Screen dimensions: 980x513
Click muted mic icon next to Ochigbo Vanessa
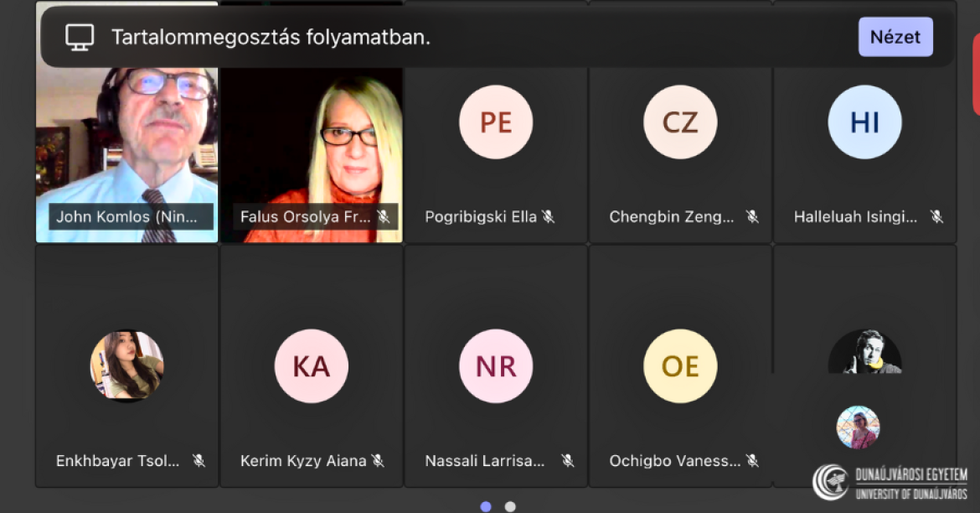click(x=752, y=460)
